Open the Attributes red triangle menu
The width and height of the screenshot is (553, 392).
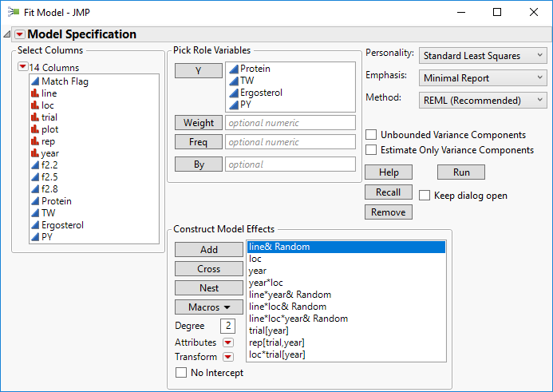coord(227,342)
